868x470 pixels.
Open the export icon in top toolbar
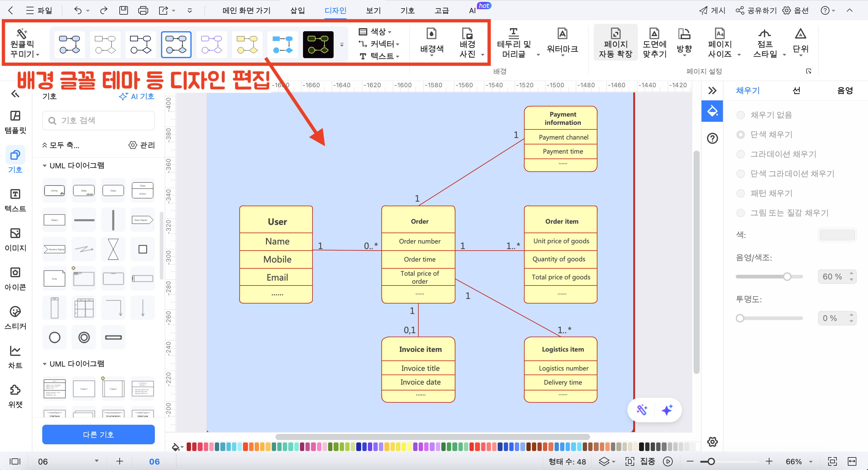pyautogui.click(x=163, y=10)
